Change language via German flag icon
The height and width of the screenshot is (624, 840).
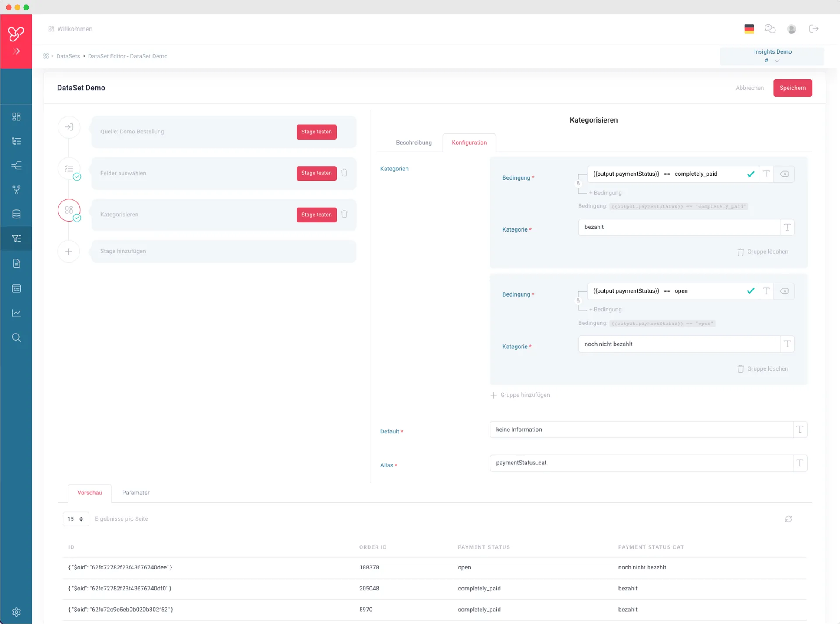point(749,29)
